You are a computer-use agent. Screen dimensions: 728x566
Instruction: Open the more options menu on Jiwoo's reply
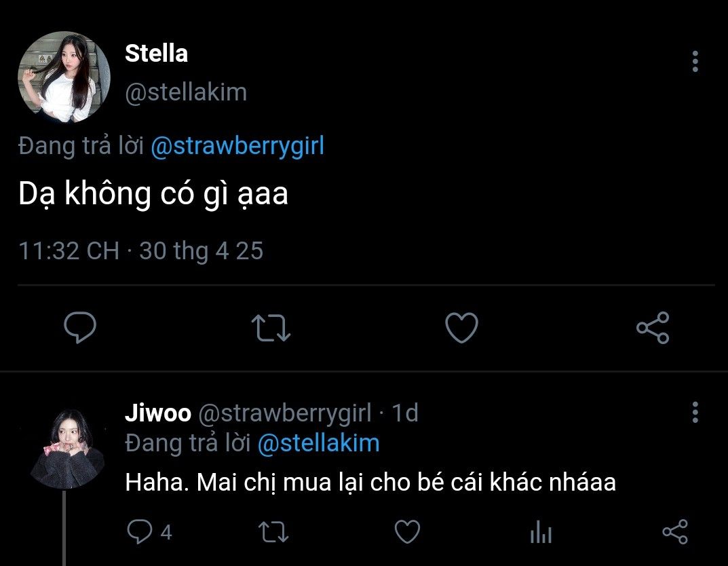click(695, 413)
